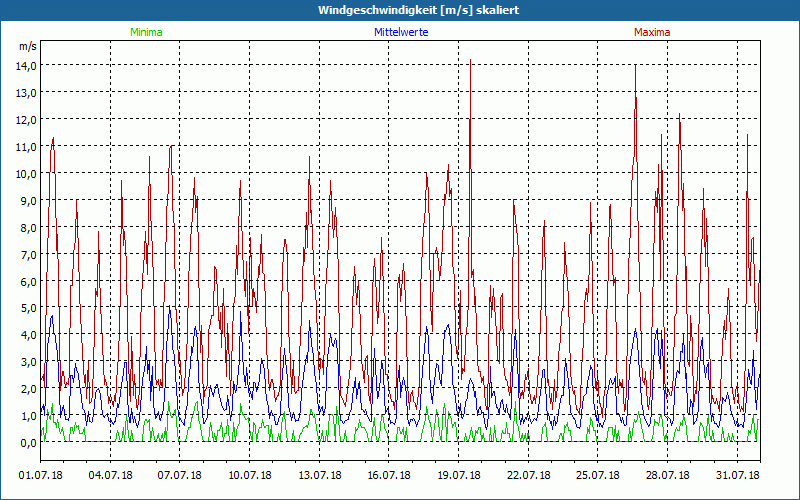The width and height of the screenshot is (800, 500).
Task: Click the 9,0 y-axis value
Action: click(x=29, y=201)
